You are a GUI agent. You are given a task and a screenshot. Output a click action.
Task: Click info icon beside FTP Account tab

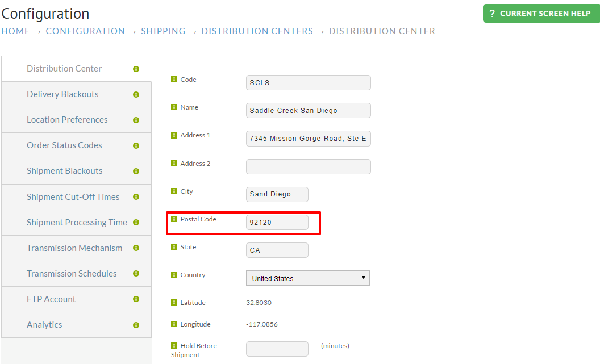tap(136, 299)
